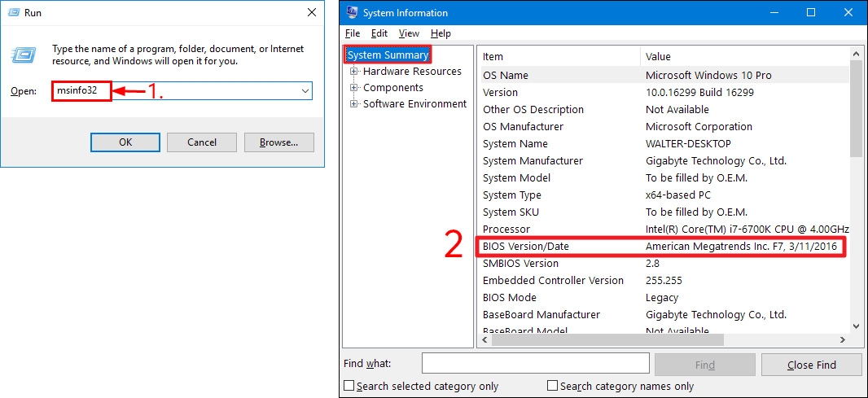Click the value x64-based PC

pos(678,195)
